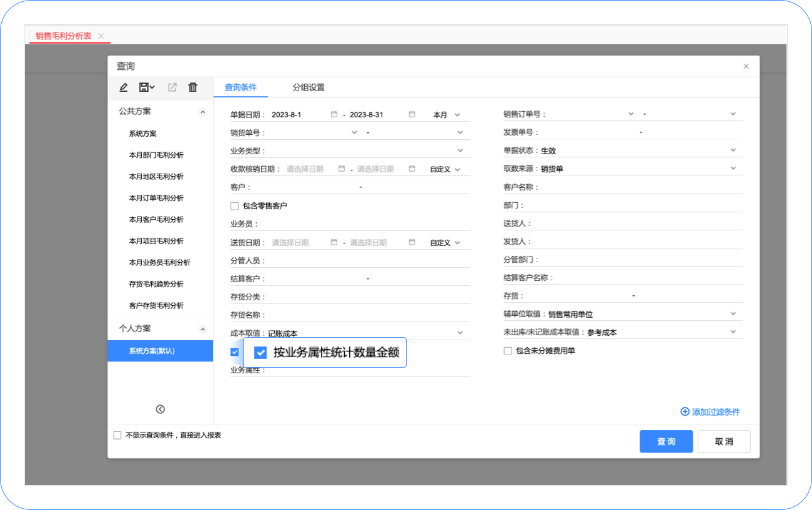Click the delete scheme trash icon
Viewport: 812px width, 510px height.
(193, 87)
